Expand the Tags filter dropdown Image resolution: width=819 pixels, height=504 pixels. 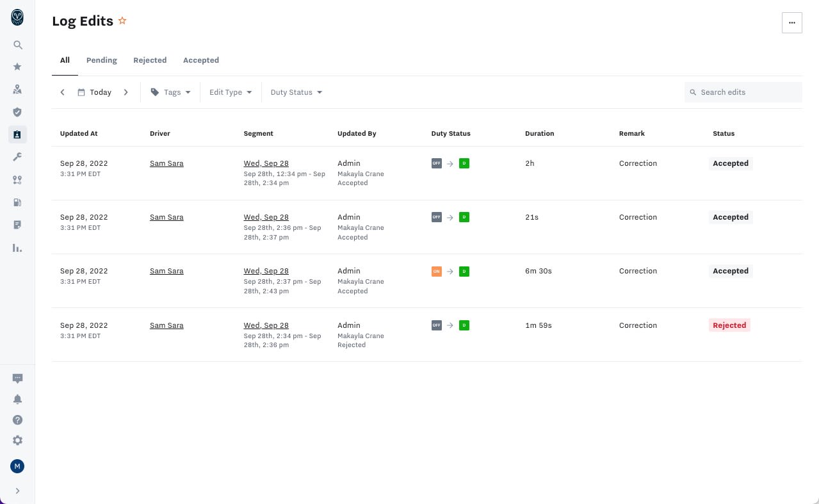click(x=171, y=92)
